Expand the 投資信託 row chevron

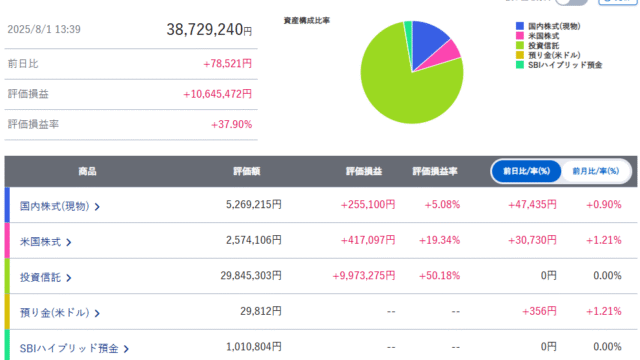(x=69, y=278)
